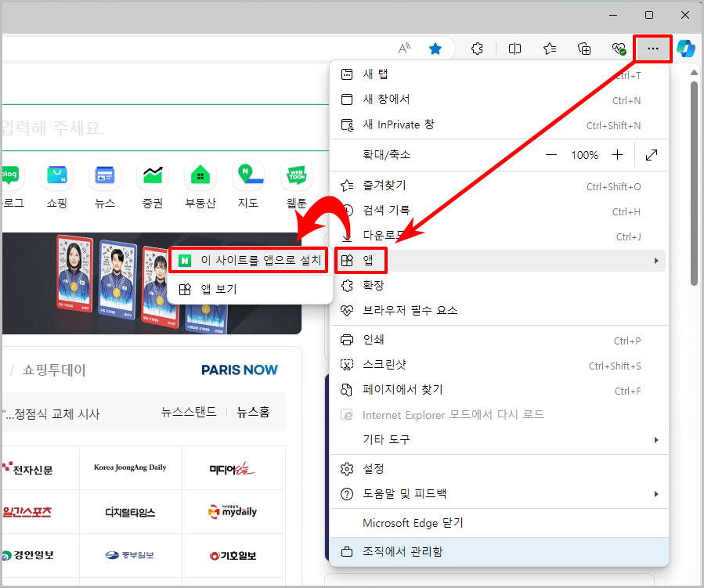
Task: Open Split screen toolbar icon
Action: [514, 49]
